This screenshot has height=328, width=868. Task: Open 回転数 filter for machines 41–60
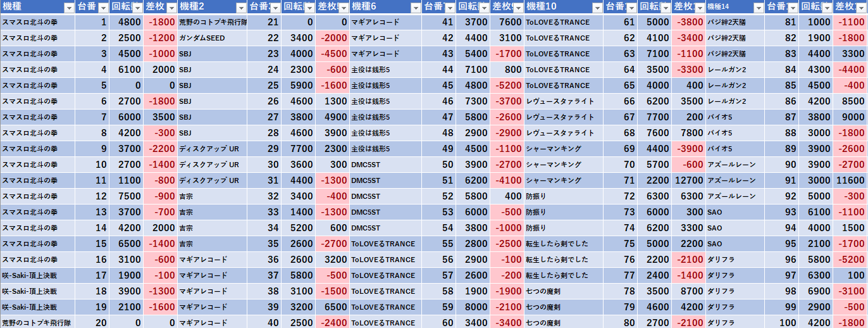483,8
